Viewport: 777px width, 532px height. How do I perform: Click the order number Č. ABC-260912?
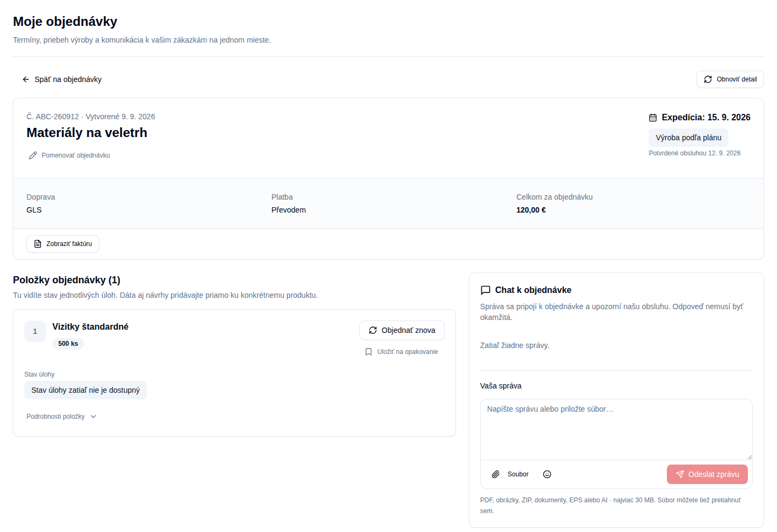(x=53, y=117)
